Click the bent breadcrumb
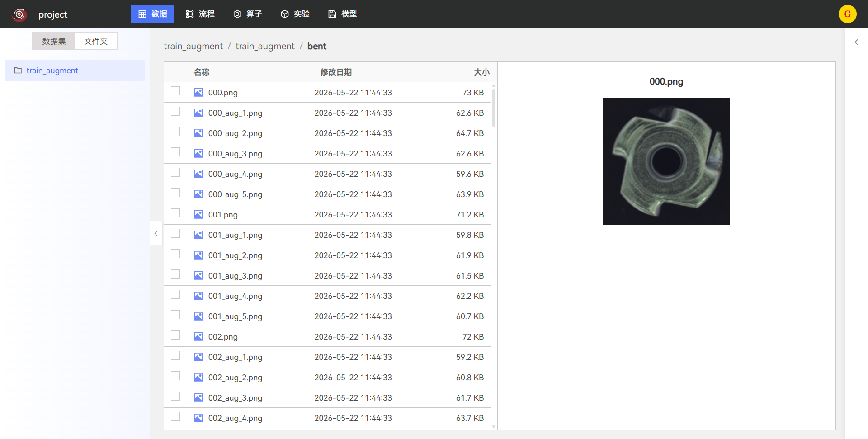Screen dimensions: 868x439 (317, 46)
